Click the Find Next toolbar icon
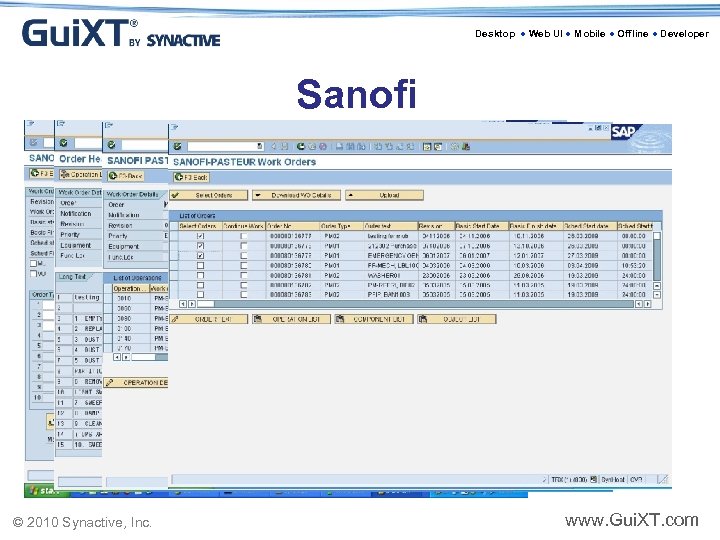The width and height of the screenshot is (720, 540). click(x=361, y=146)
